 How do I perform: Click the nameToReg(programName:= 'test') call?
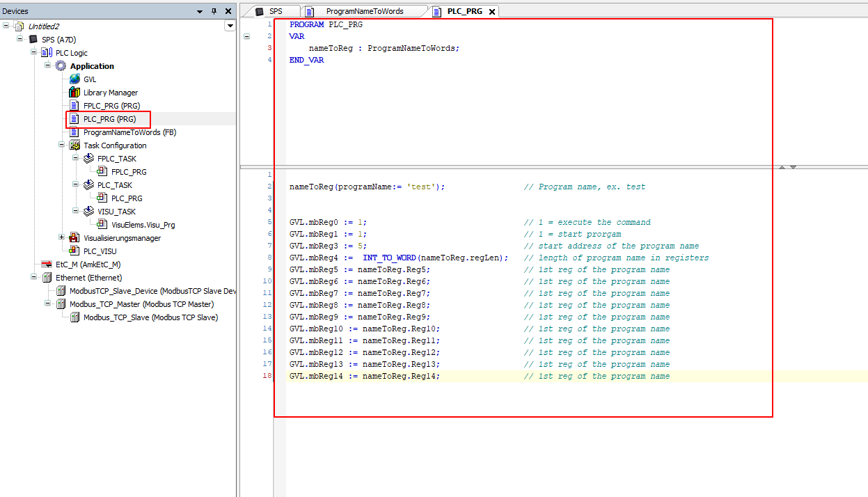367,187
